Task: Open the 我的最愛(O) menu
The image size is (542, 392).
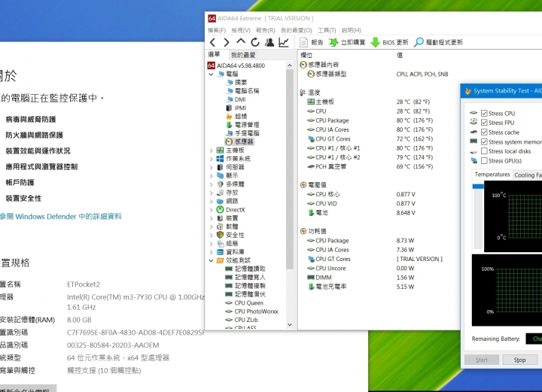Action: 297,30
